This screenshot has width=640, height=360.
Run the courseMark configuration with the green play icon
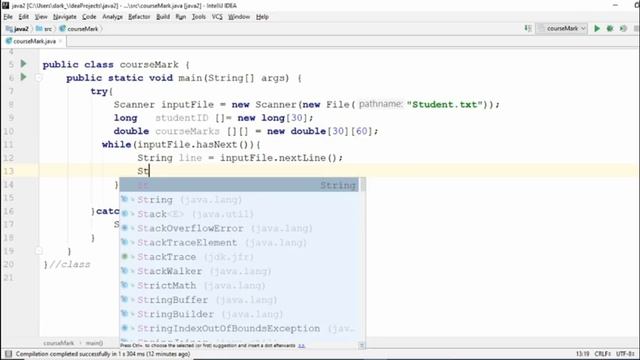(x=597, y=29)
